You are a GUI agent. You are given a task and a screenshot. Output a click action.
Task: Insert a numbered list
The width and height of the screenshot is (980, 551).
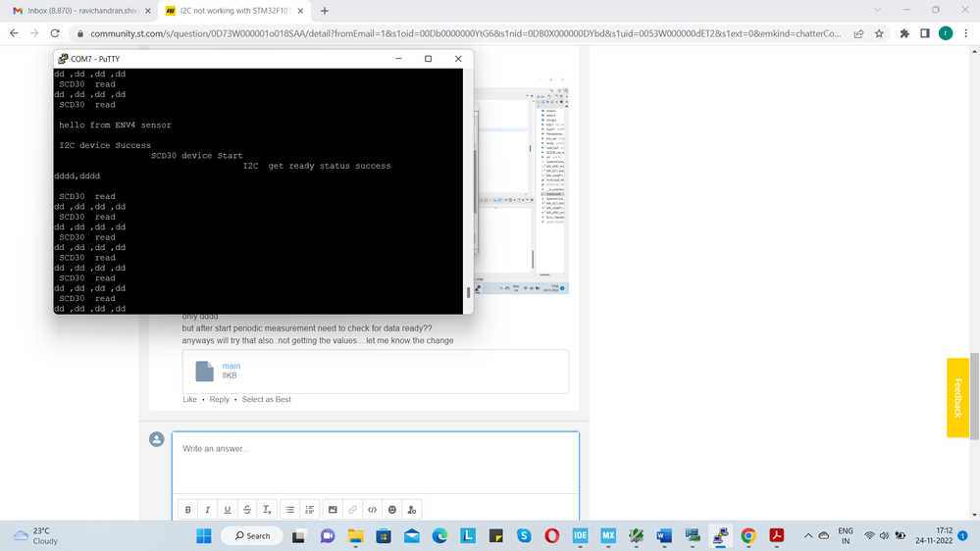310,510
